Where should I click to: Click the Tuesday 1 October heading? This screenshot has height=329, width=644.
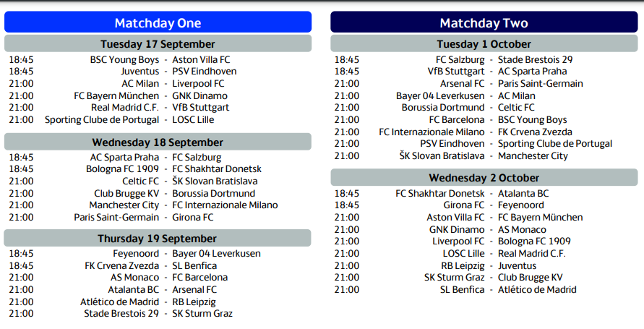pos(484,43)
